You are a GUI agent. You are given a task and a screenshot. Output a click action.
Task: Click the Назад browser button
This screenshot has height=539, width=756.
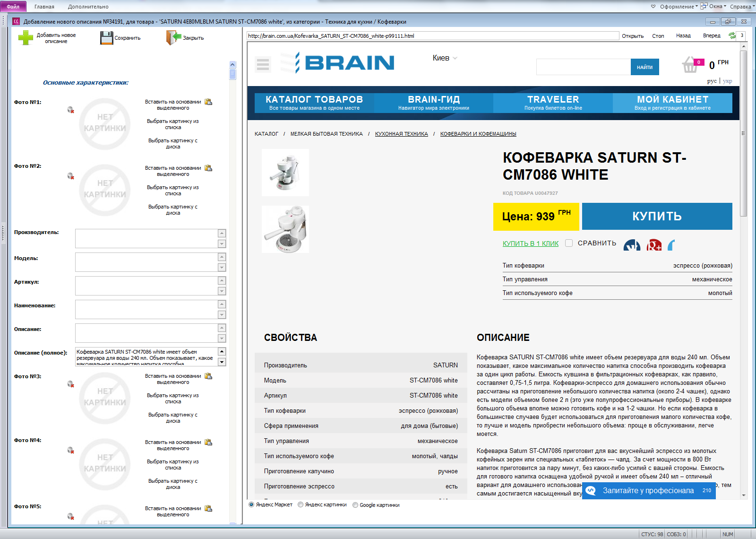coord(683,36)
